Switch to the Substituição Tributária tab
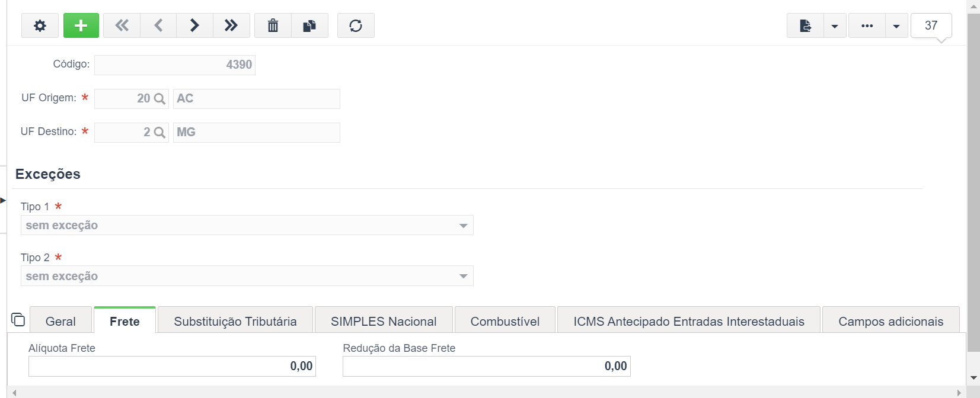The height and width of the screenshot is (398, 980). pos(235,321)
